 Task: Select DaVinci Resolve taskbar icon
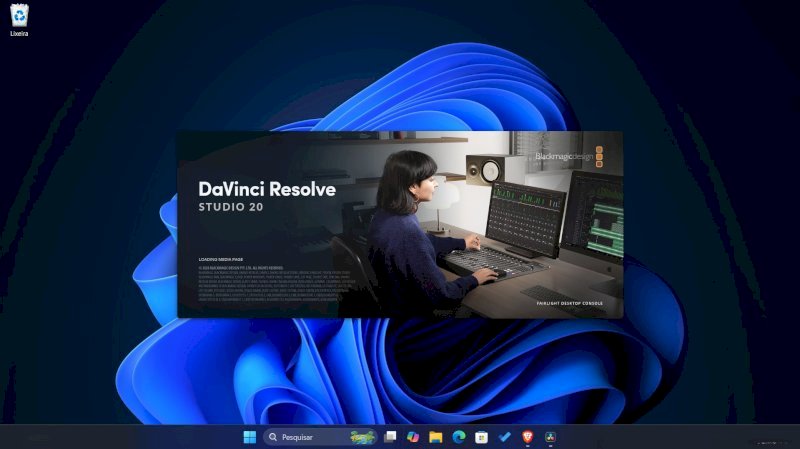(551, 437)
